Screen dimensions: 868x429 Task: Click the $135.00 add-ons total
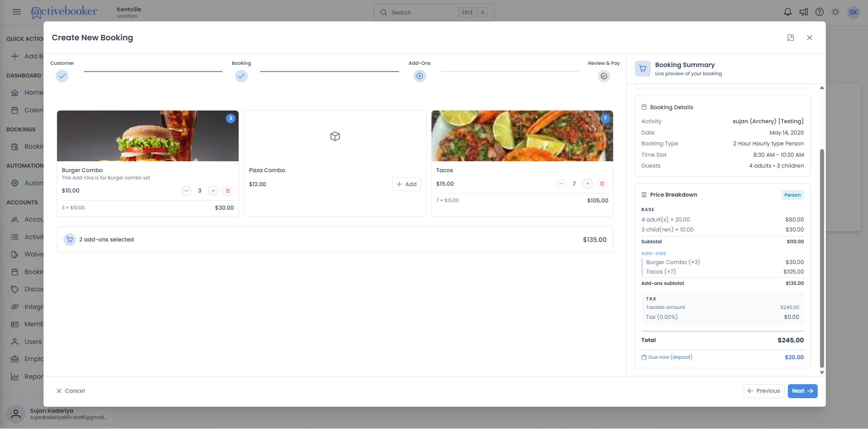click(595, 240)
